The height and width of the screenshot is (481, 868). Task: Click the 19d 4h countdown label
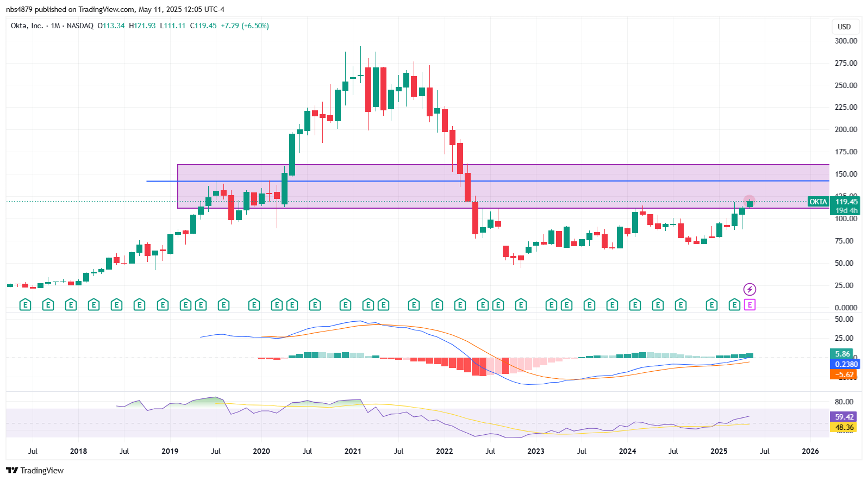(846, 210)
